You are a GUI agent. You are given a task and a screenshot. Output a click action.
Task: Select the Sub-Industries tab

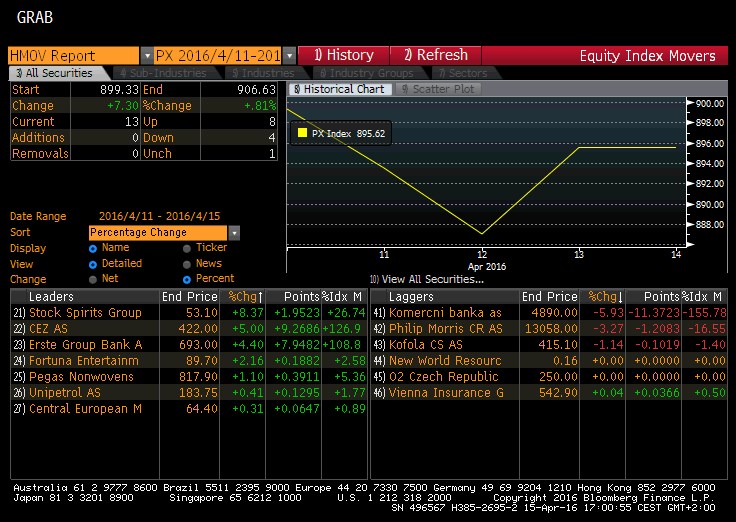(163, 73)
